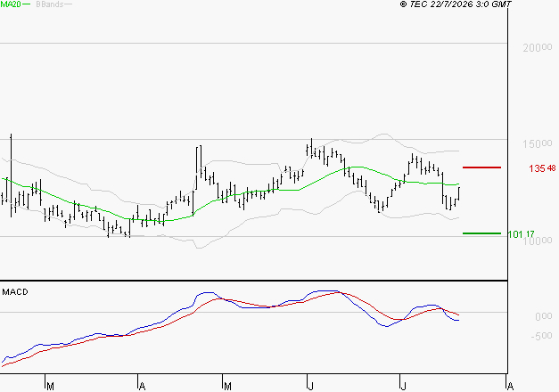The height and width of the screenshot is (392, 559).
Task: Click the red 135.48 price label
Action: (x=542, y=167)
